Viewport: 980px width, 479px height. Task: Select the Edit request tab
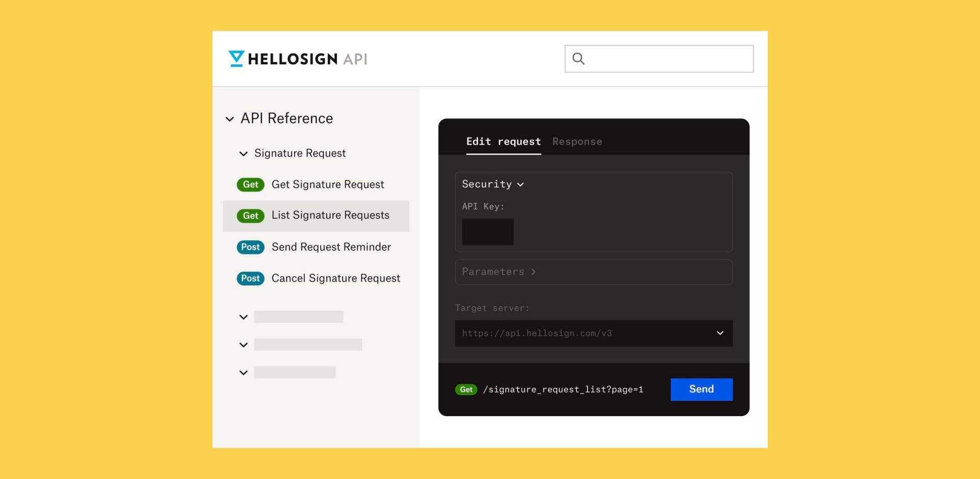point(503,141)
